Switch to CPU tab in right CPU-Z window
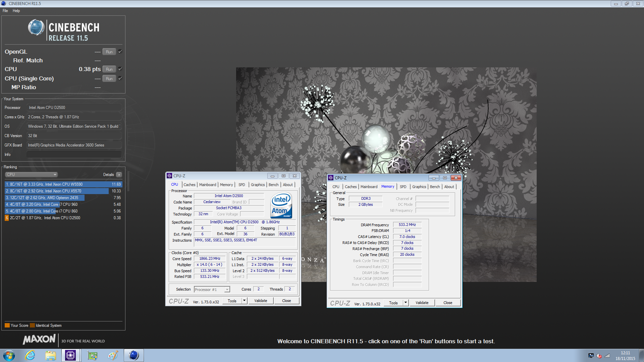 click(x=336, y=187)
